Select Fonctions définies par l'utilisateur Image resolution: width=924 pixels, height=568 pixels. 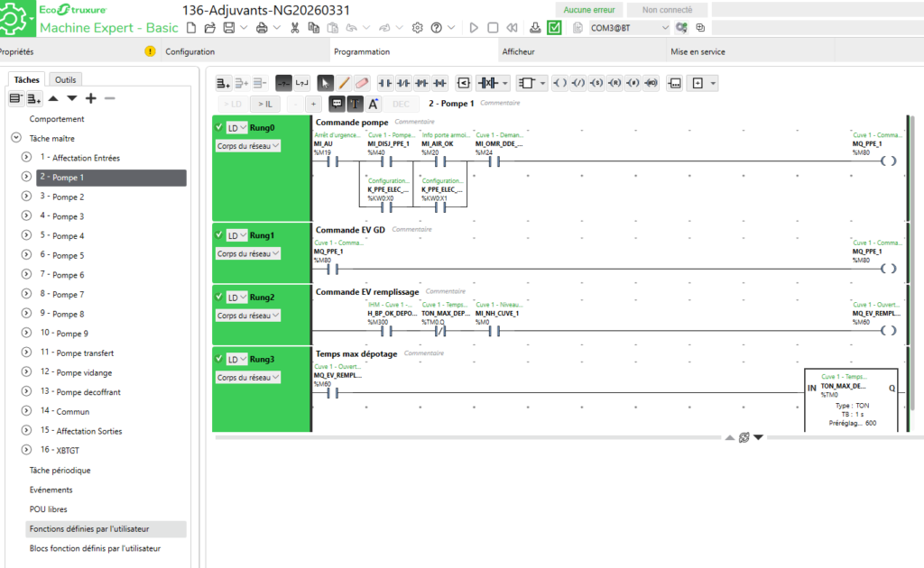89,529
